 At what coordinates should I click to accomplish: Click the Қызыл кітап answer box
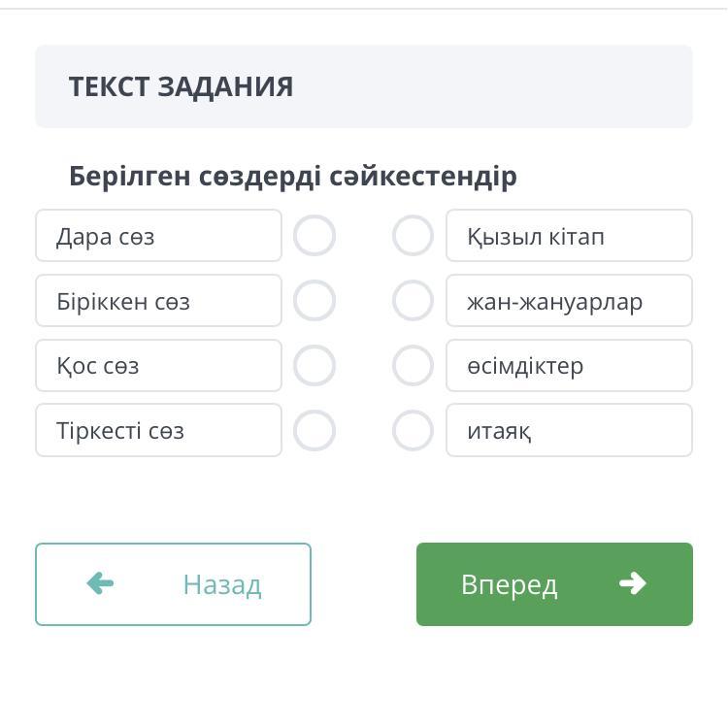tap(569, 236)
